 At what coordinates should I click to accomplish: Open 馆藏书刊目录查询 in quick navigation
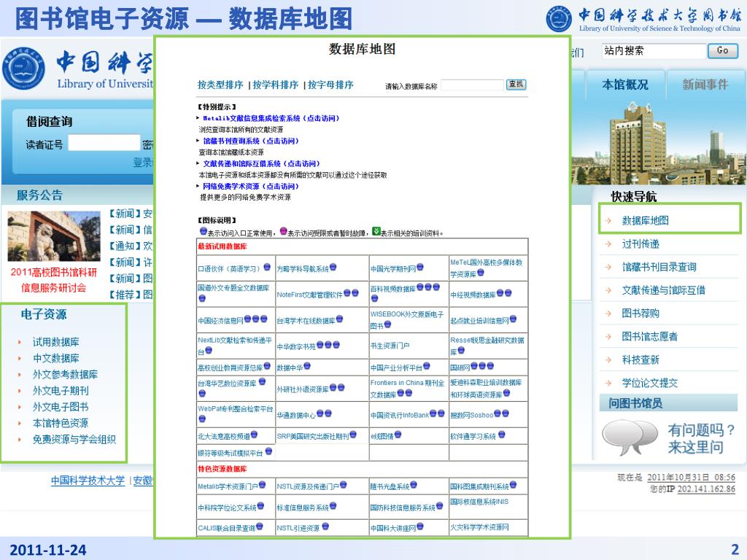(x=659, y=267)
